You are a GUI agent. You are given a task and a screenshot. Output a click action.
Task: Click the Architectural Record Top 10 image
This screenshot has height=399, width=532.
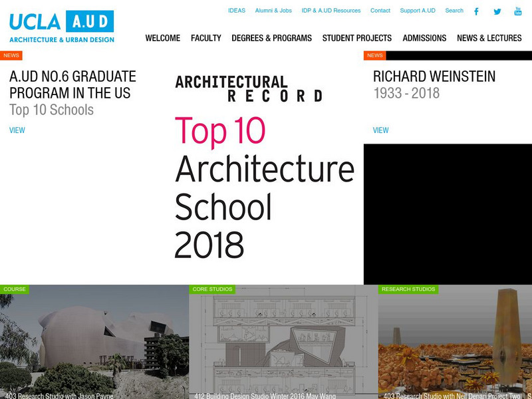coord(265,168)
